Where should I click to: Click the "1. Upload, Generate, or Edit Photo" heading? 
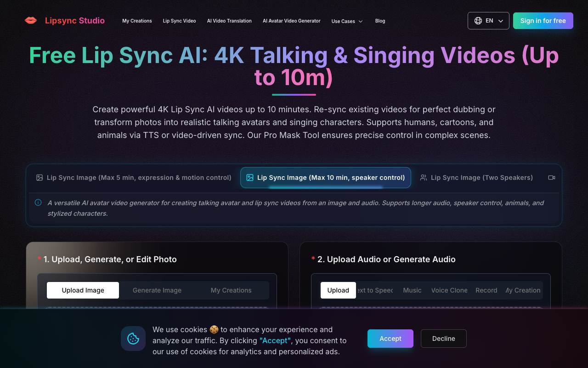coord(110,259)
